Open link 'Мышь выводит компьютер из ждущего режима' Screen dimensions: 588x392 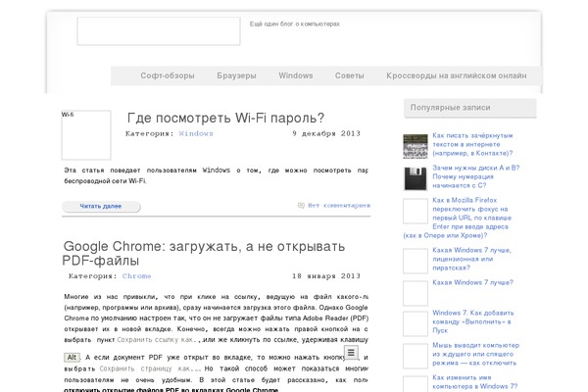coord(475,354)
